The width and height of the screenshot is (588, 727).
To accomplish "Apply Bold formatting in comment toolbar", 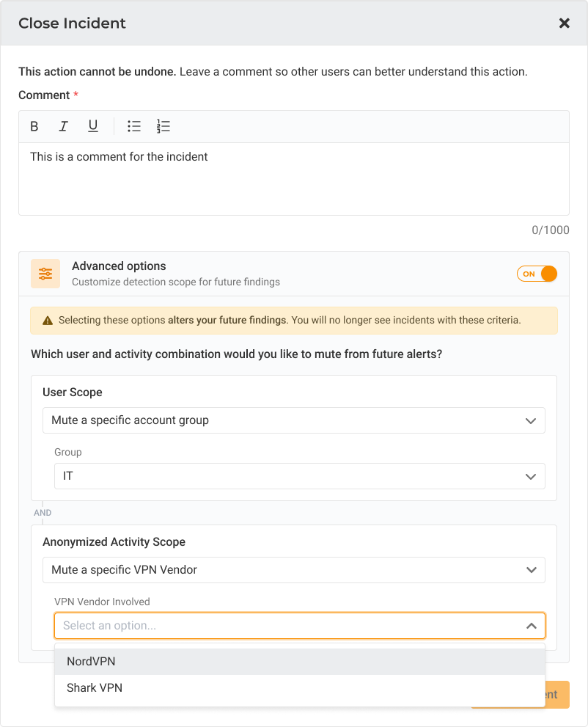I will click(34, 127).
